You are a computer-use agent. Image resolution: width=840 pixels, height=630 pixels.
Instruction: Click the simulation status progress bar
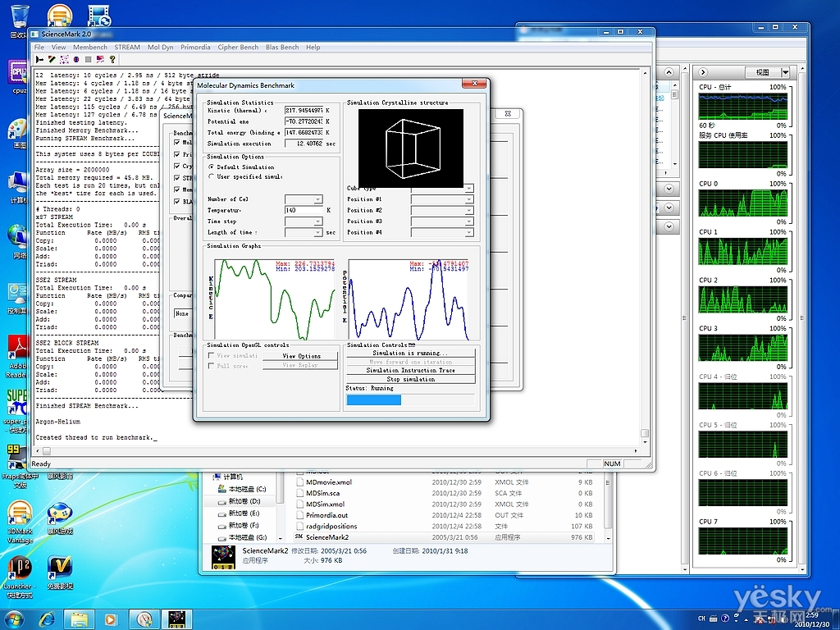coord(411,399)
